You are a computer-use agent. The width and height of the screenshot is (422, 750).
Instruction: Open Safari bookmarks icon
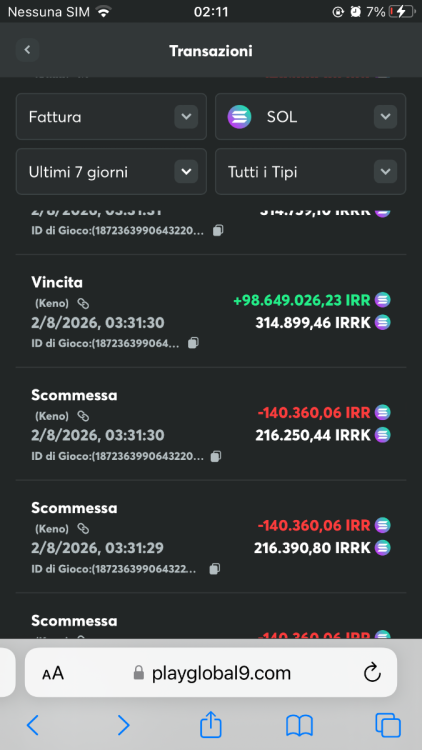tap(299, 726)
